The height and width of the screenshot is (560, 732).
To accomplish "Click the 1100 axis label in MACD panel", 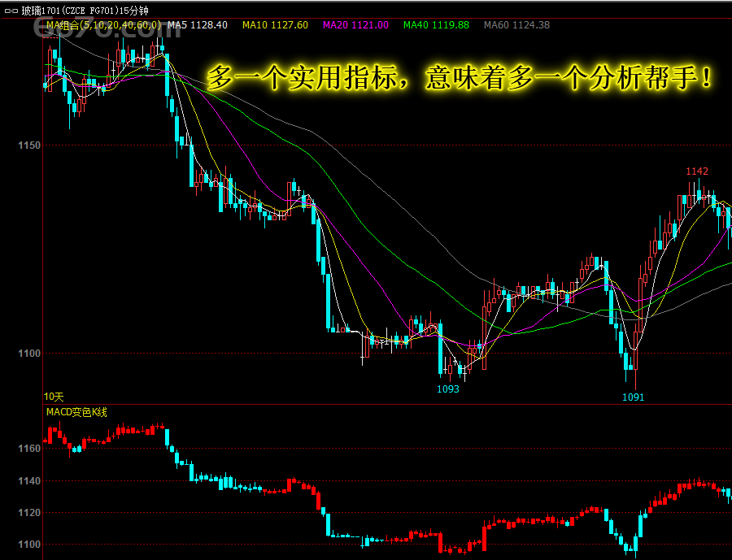I will tap(29, 545).
